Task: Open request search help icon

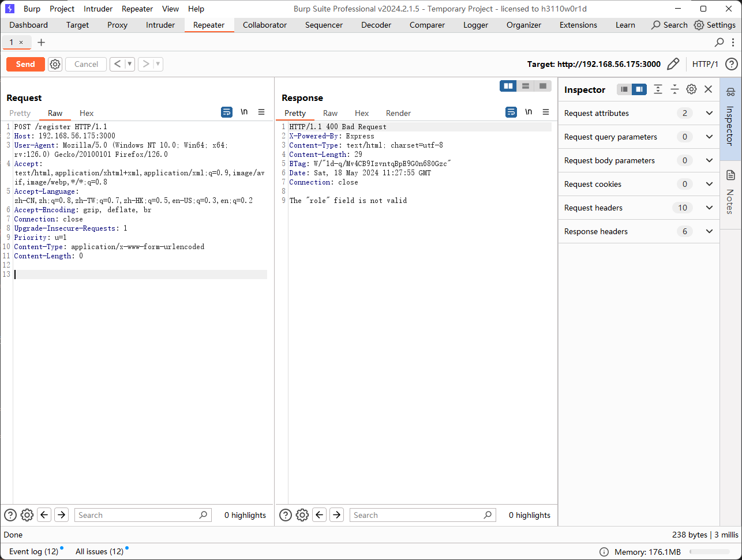Action: pos(10,515)
